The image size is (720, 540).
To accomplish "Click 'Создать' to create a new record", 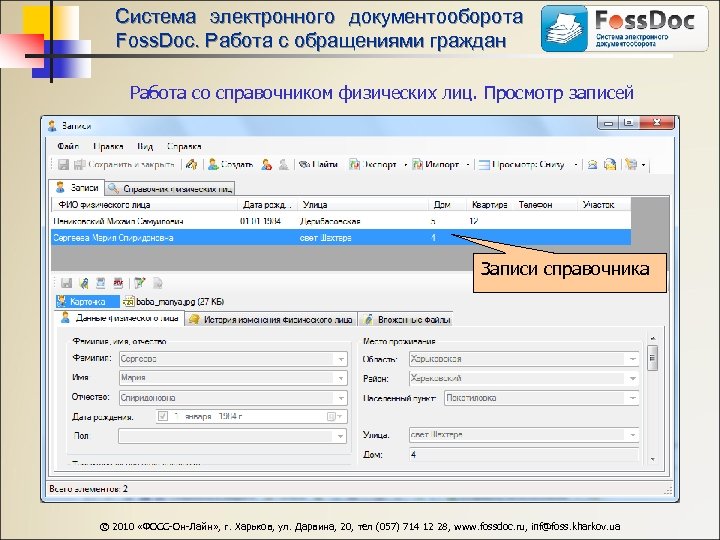I will 231,164.
